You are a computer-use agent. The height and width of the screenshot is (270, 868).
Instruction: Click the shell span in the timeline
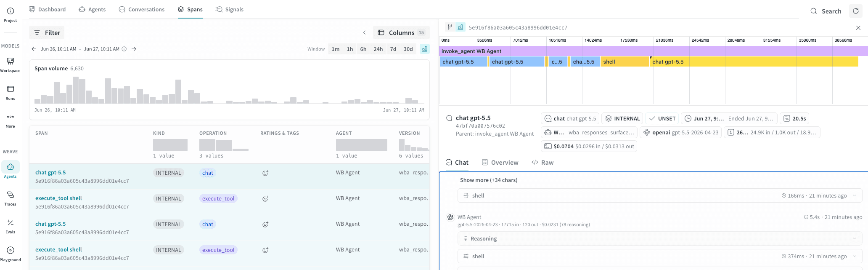coord(625,61)
